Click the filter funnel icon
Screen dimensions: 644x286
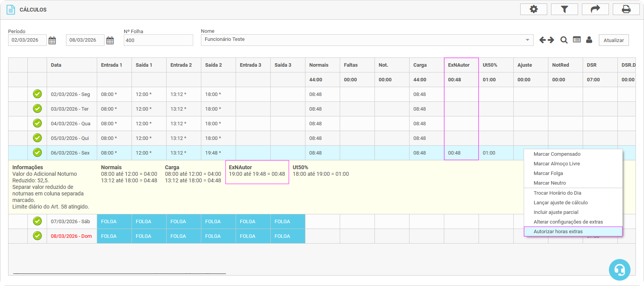point(564,9)
